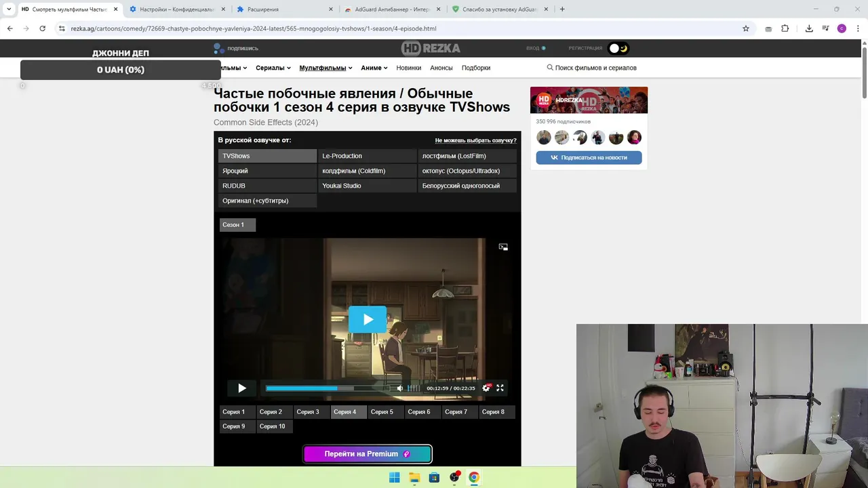
Task: Open Chrome three-dot menu
Action: tap(859, 28)
